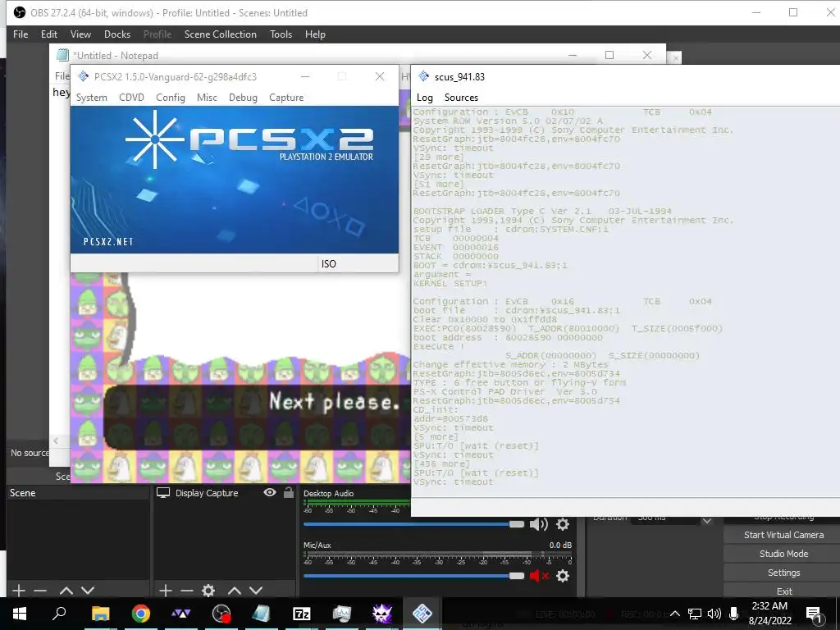Show hidden system tray icons chevron
This screenshot has height=630, width=840.
pyautogui.click(x=675, y=614)
